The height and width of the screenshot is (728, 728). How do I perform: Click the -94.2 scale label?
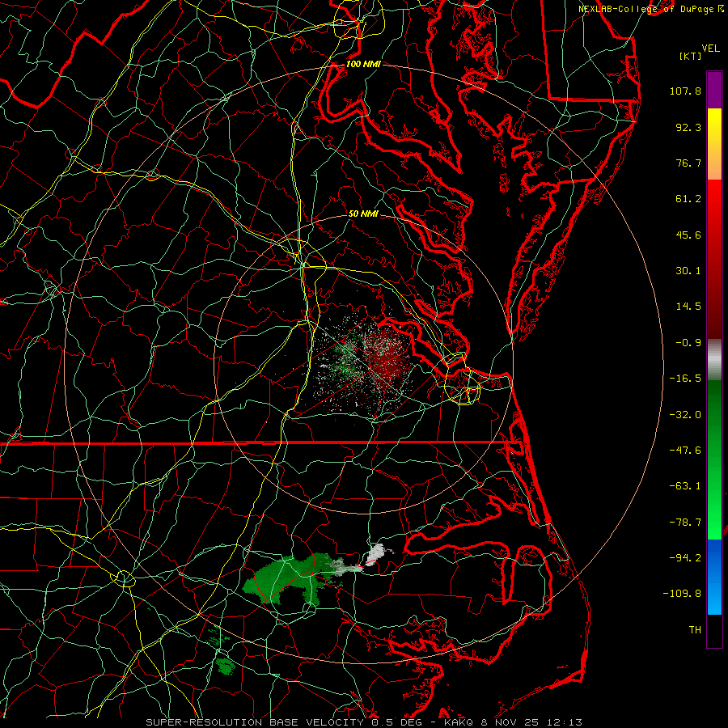click(x=685, y=557)
